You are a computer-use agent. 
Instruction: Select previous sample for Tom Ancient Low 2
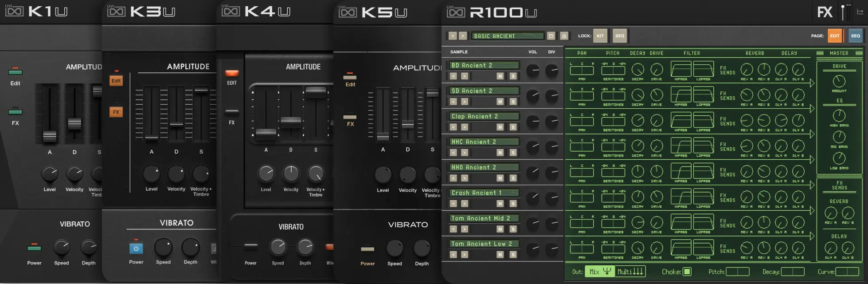click(453, 255)
